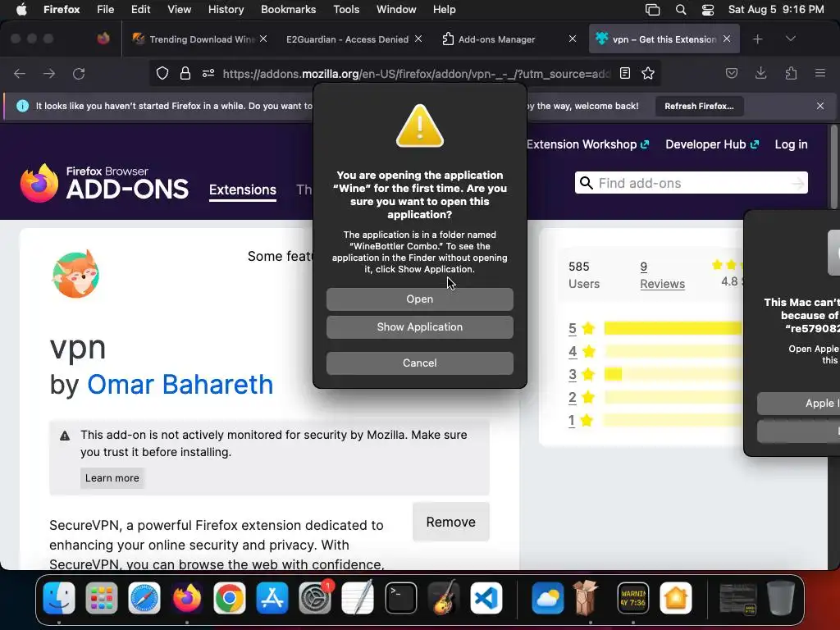Image resolution: width=840 pixels, height=630 pixels.
Task: Launch Terminal from the dock
Action: pos(400,598)
